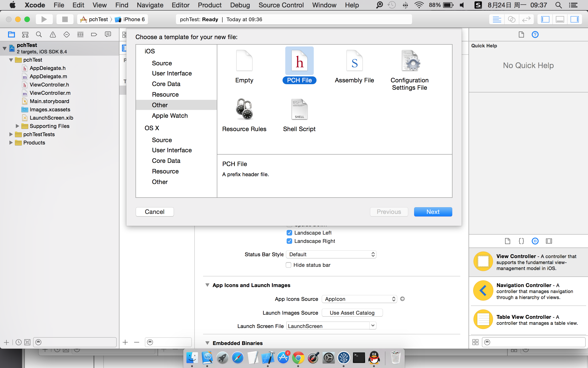This screenshot has width=588, height=368.
Task: Toggle the Navigator pane visibility
Action: [x=545, y=19]
